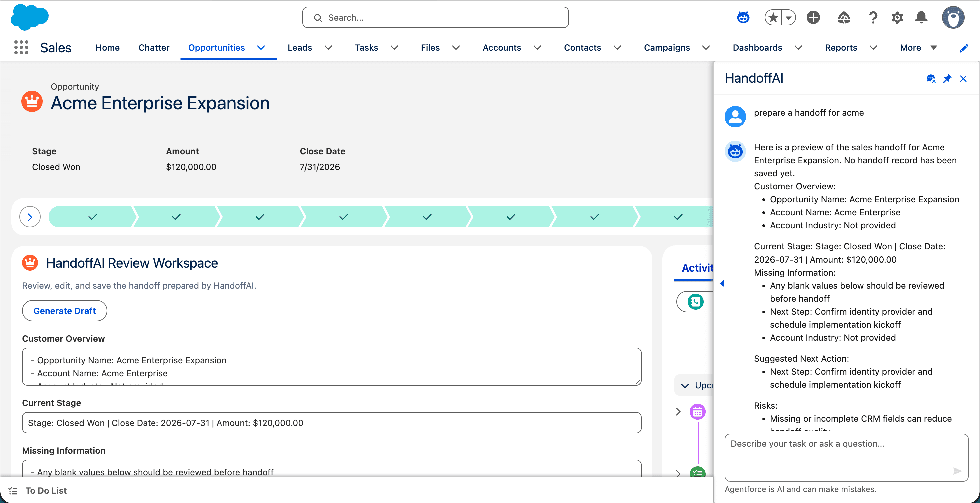Open Setup gear menu
The height and width of the screenshot is (503, 980).
click(x=897, y=18)
